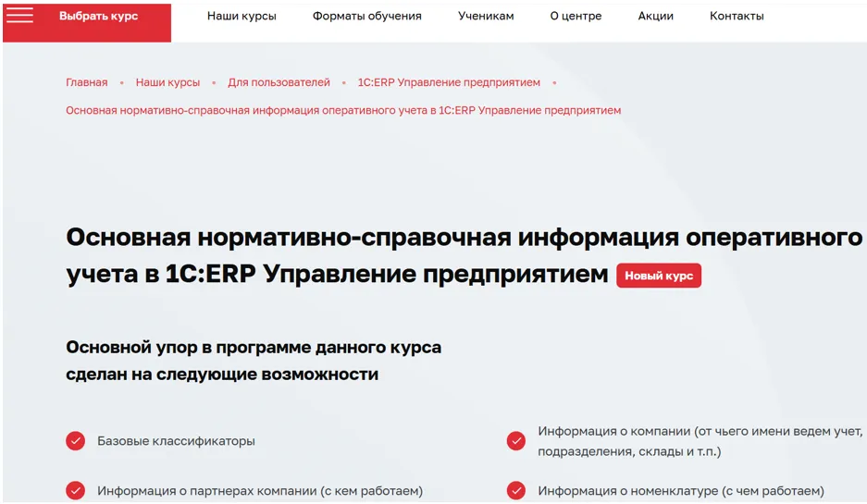Open the "Акции" navigation item
The height and width of the screenshot is (504, 867).
[655, 17]
